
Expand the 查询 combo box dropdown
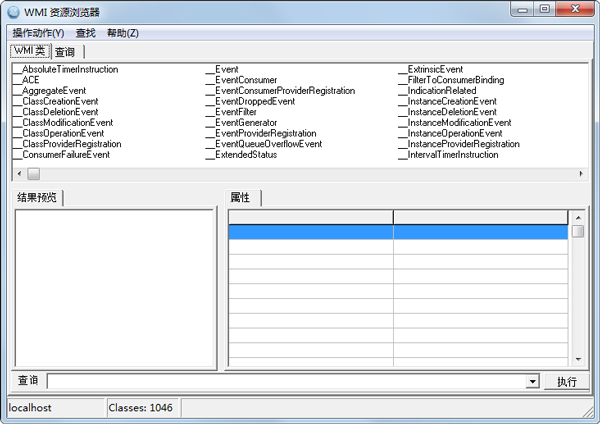pyautogui.click(x=533, y=381)
